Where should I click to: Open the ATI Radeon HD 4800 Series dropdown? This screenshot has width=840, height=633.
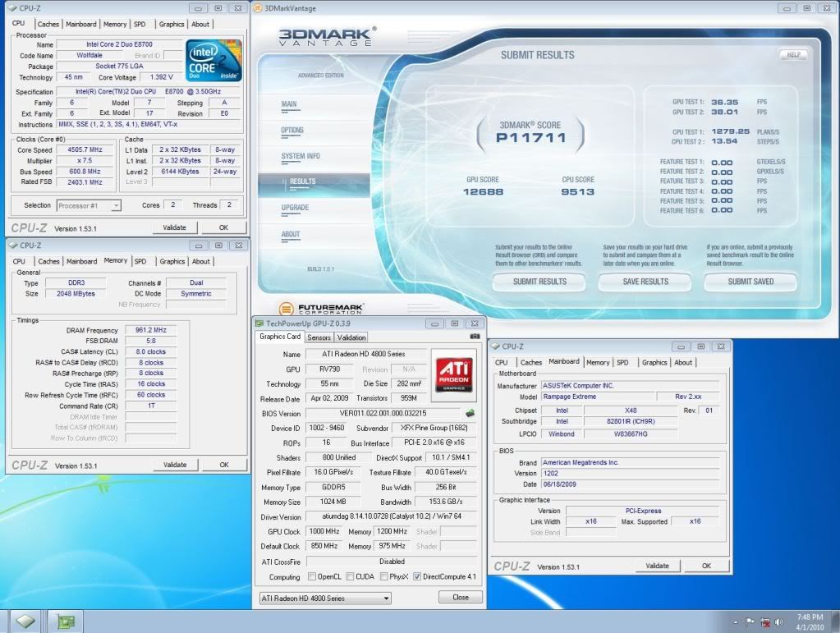point(324,599)
